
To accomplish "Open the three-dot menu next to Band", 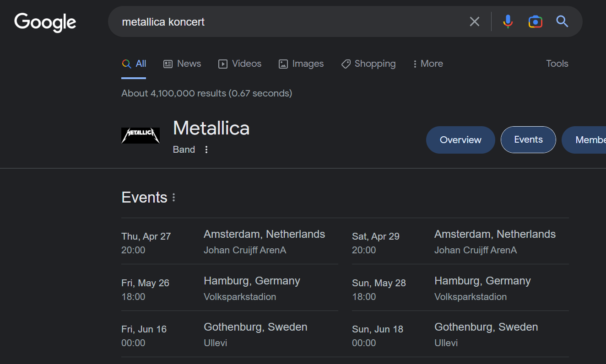I will tap(206, 150).
